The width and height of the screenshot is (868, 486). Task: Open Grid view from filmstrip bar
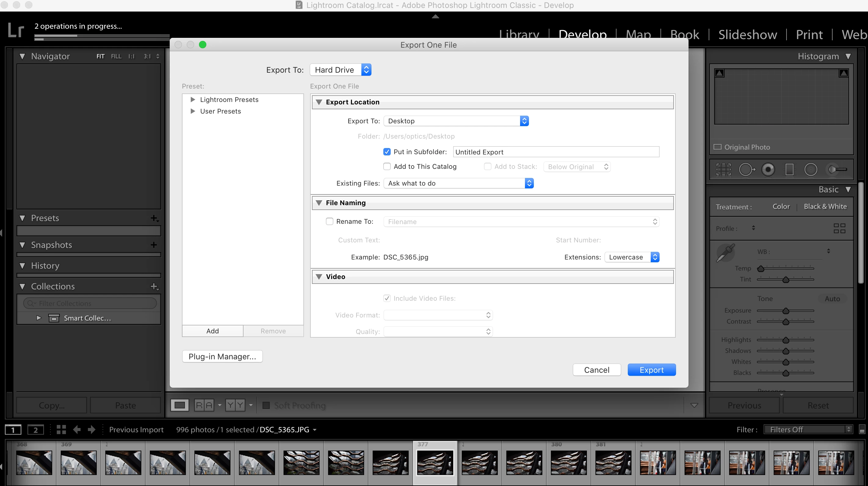point(61,430)
